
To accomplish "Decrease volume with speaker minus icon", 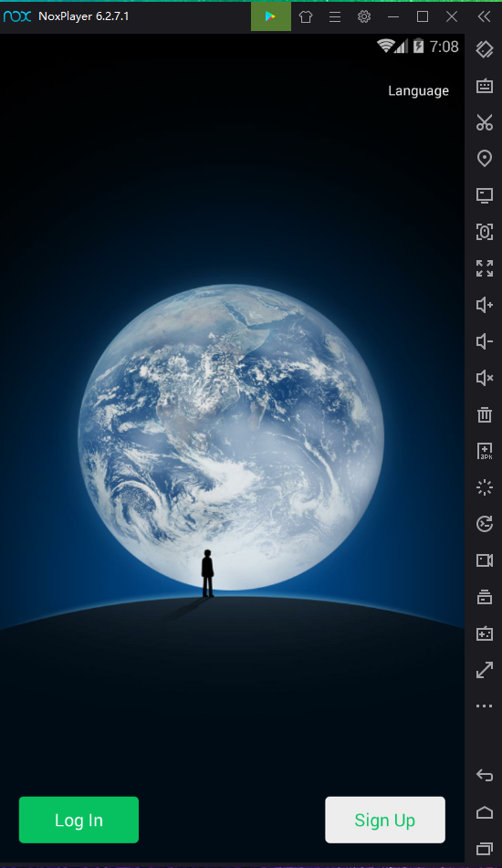I will coord(485,341).
